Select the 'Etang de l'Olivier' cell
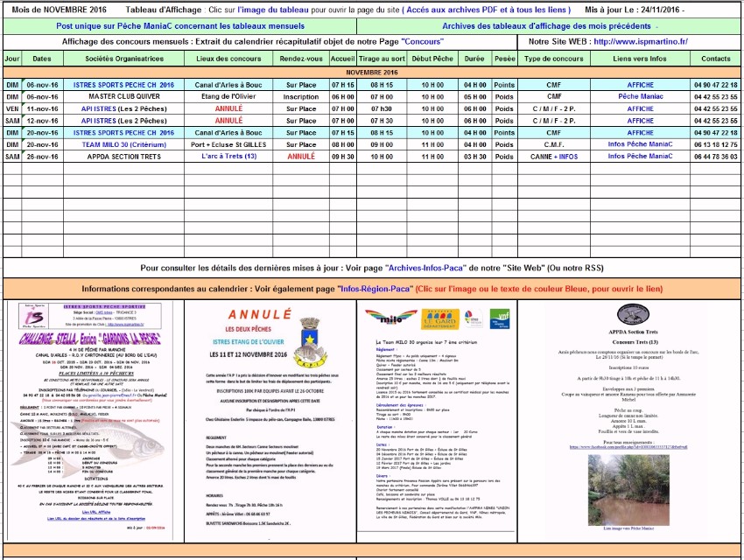This screenshot has width=744, height=560. 228,96
